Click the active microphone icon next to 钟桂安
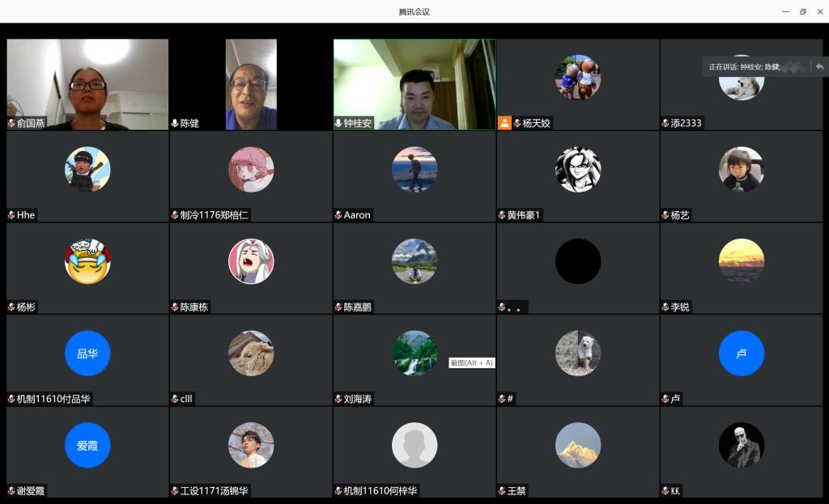Viewport: 829px width, 504px height. [338, 124]
